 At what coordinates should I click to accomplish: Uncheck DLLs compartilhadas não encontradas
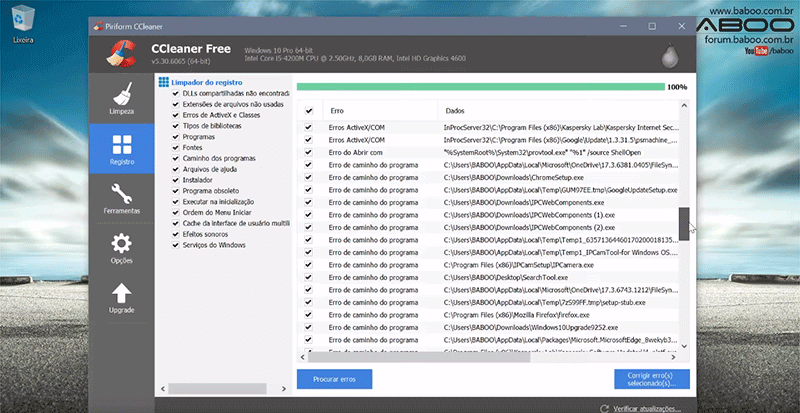176,93
